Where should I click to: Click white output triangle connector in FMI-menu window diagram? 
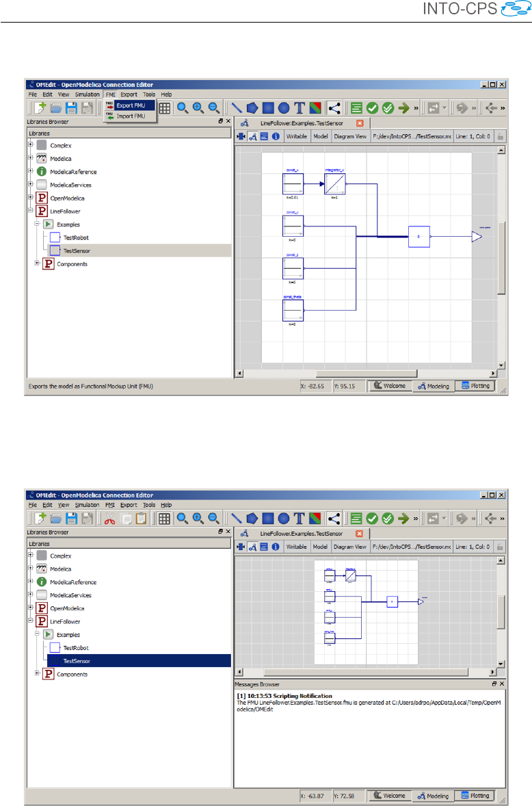[x=477, y=237]
